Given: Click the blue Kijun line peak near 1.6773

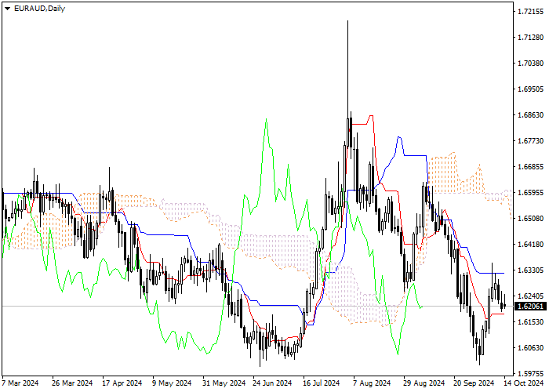Looking at the screenshot, I should [x=399, y=137].
